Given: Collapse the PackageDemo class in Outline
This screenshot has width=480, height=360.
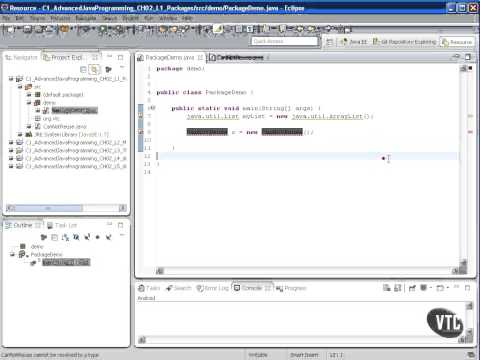Looking at the screenshot, I should [13, 255].
